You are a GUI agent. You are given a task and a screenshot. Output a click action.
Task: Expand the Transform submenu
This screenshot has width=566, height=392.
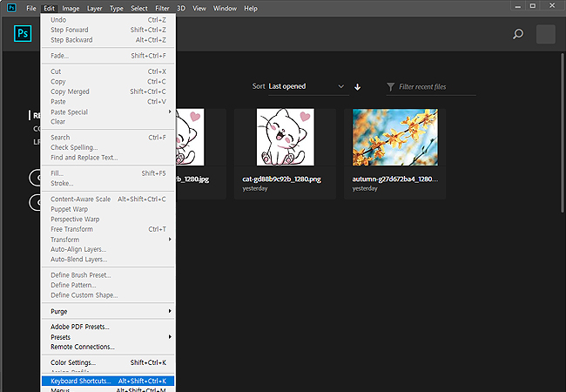(x=108, y=240)
